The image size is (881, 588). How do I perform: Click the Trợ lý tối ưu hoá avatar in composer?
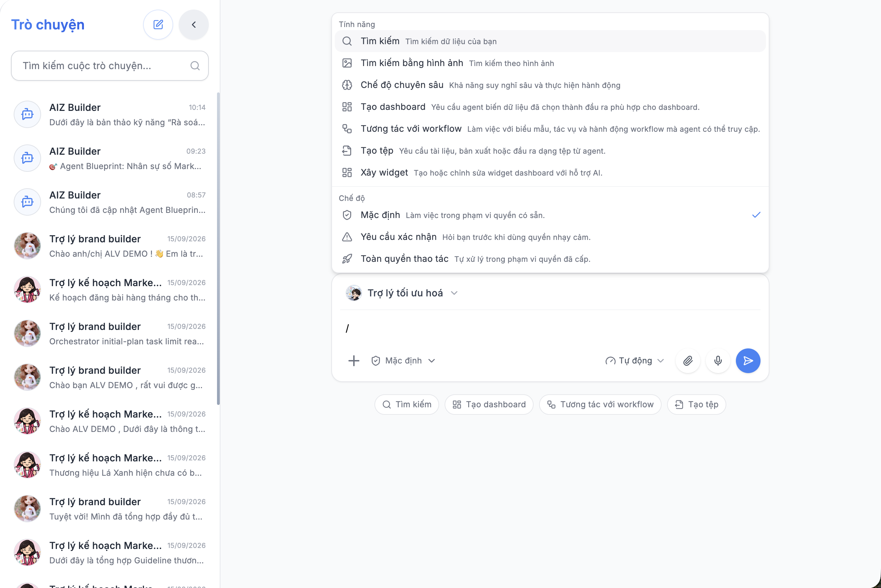click(x=354, y=293)
